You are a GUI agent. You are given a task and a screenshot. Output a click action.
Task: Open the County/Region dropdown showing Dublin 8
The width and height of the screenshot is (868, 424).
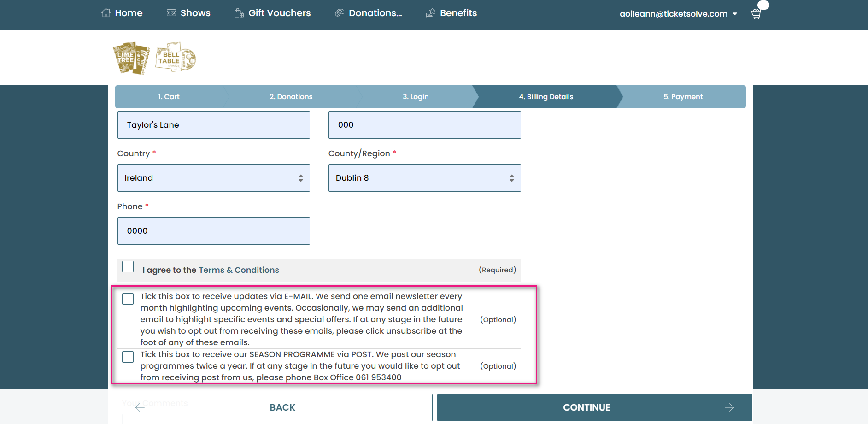tap(424, 178)
